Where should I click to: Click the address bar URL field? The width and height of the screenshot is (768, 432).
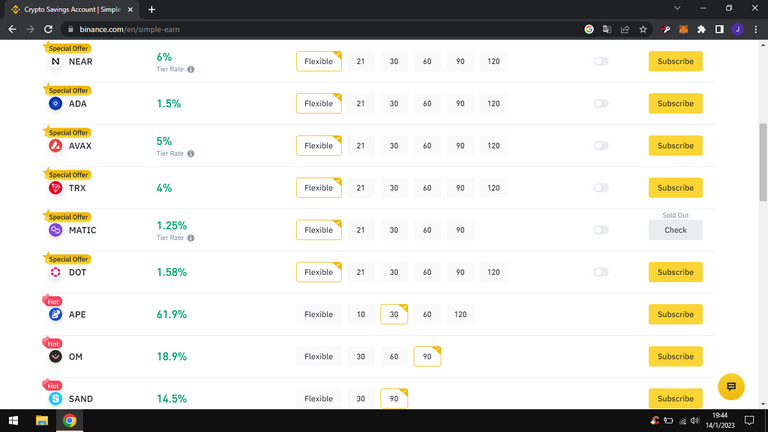pyautogui.click(x=323, y=29)
